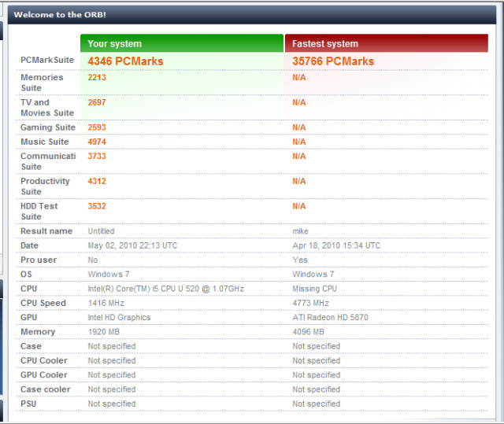Image resolution: width=504 pixels, height=424 pixels.
Task: Click Your system's OS 'Windows 7'
Action: pyautogui.click(x=109, y=275)
